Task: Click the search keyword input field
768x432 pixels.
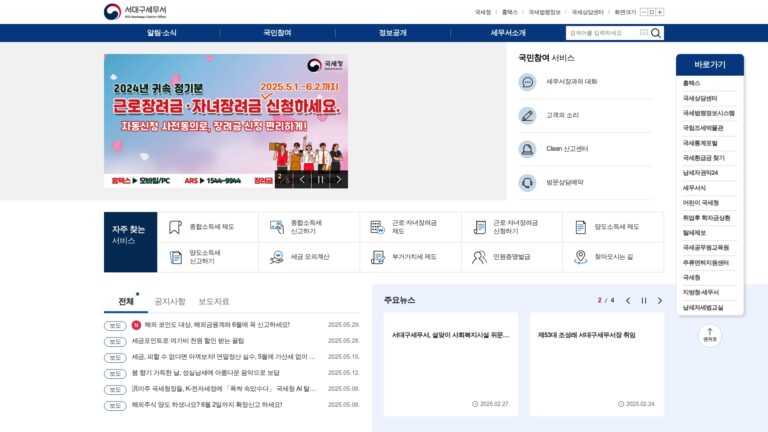Action: pyautogui.click(x=604, y=33)
